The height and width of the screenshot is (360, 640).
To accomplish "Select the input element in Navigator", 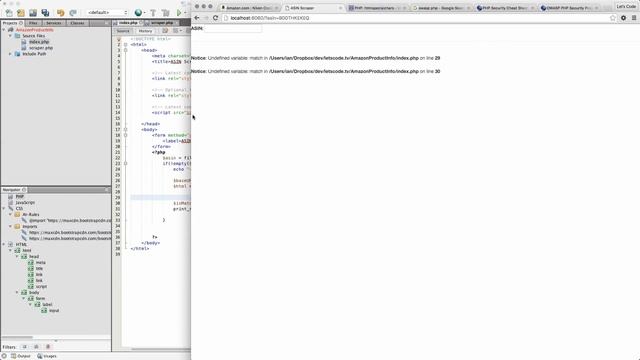I will point(54,311).
